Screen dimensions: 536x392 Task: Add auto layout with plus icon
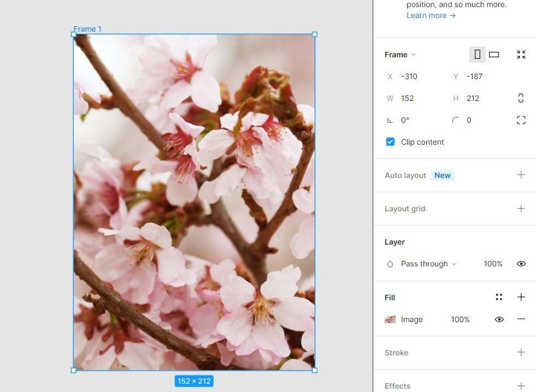coord(521,175)
